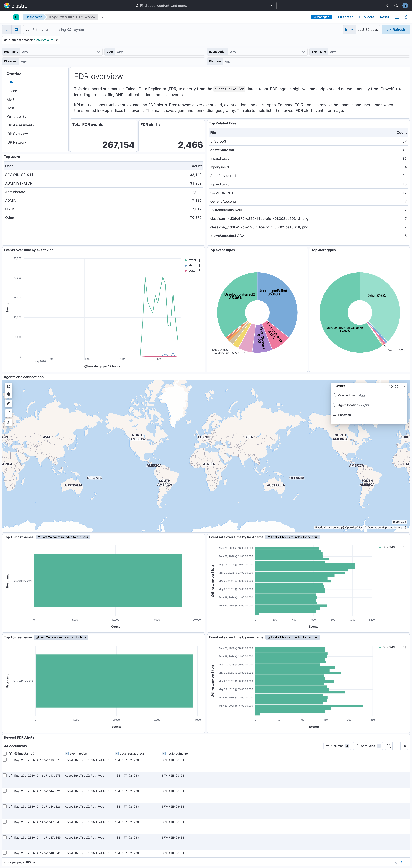The width and height of the screenshot is (412, 868).
Task: Download the dashboard export icon
Action: pos(397,17)
